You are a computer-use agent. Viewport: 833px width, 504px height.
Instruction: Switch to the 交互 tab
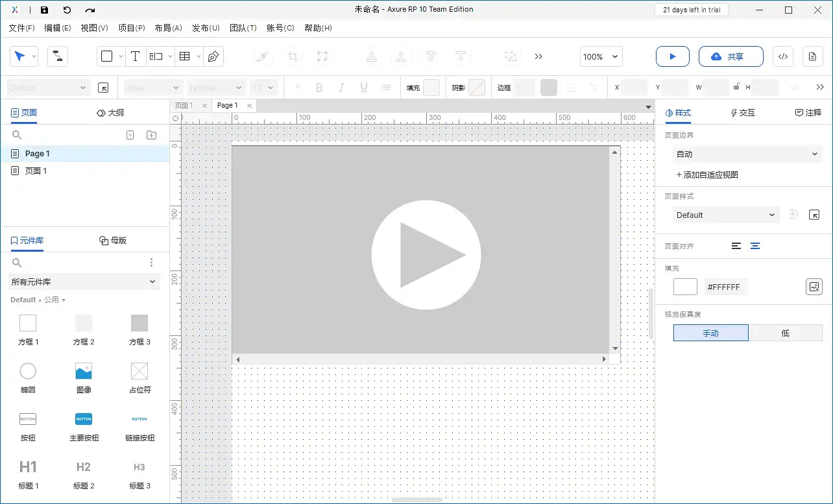[742, 112]
